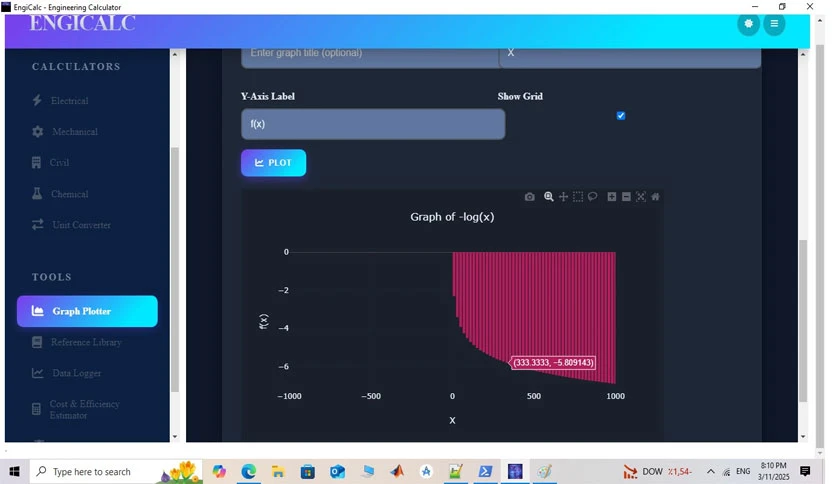Activate the Pan tool in plot toolbar

(x=563, y=197)
